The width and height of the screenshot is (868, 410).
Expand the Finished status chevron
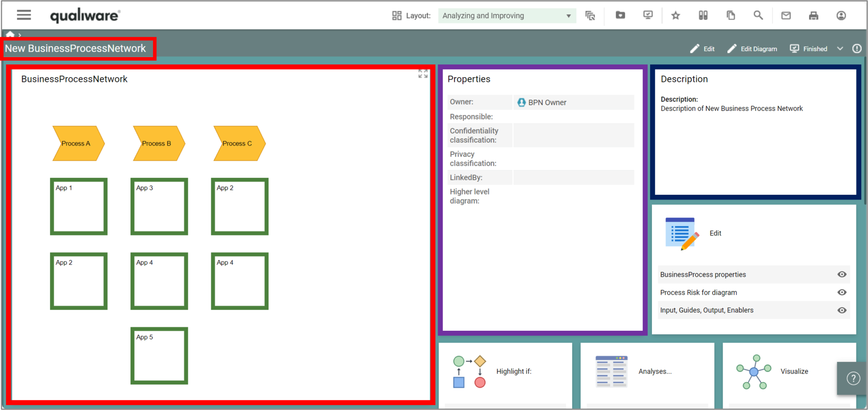tap(840, 48)
